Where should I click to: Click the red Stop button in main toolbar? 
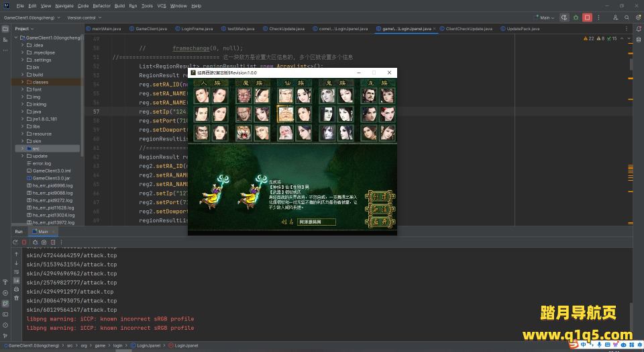(x=587, y=17)
